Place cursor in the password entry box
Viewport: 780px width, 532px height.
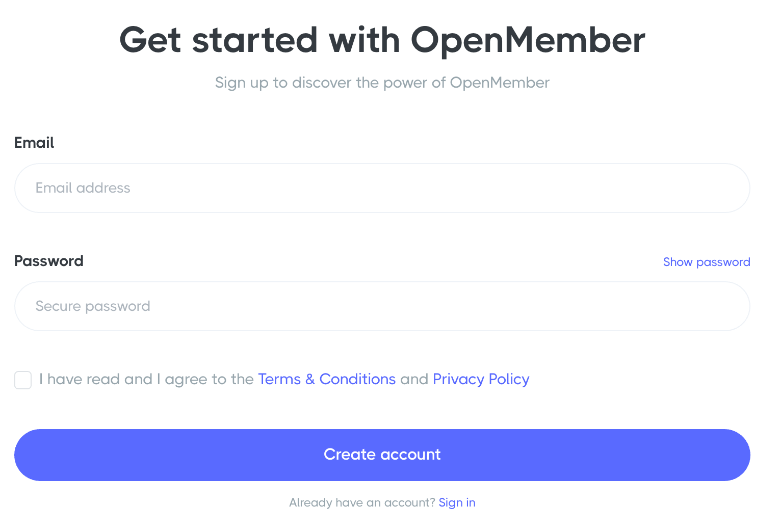click(x=382, y=306)
